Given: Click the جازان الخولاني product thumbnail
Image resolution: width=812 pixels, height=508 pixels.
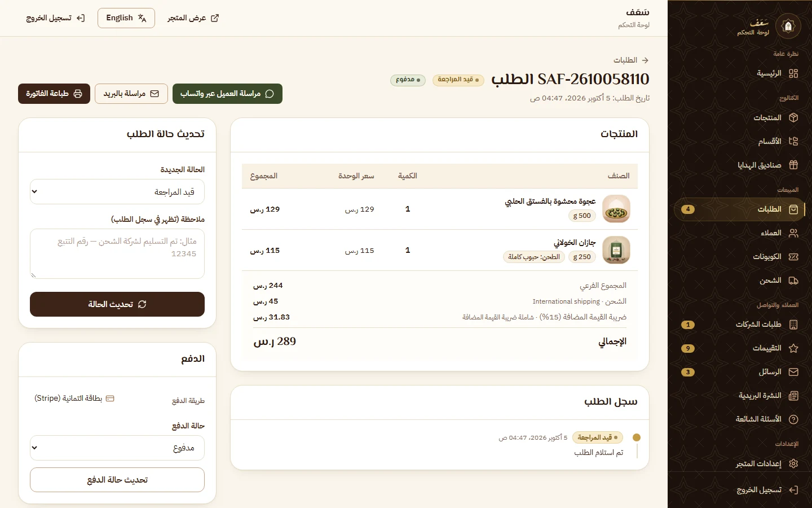Looking at the screenshot, I should (616, 250).
